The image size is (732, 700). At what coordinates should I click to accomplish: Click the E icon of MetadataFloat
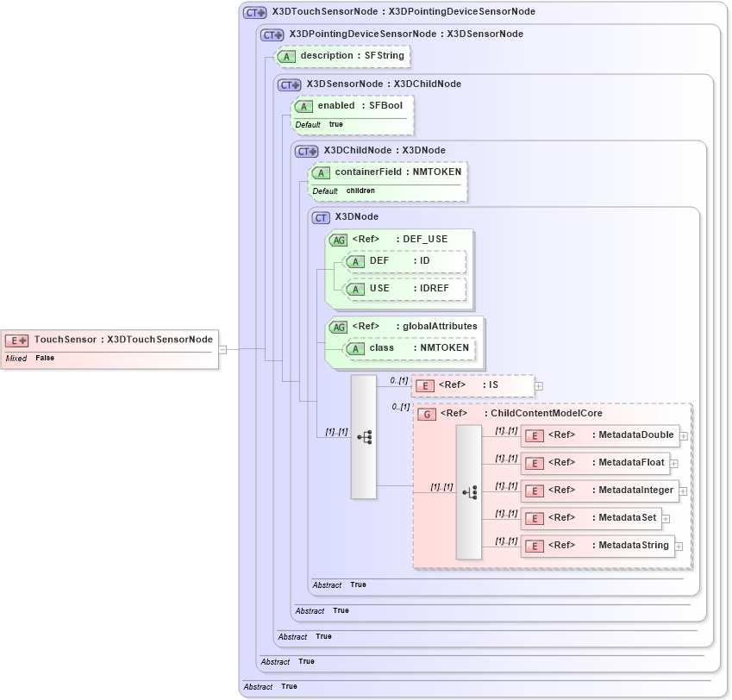click(535, 464)
